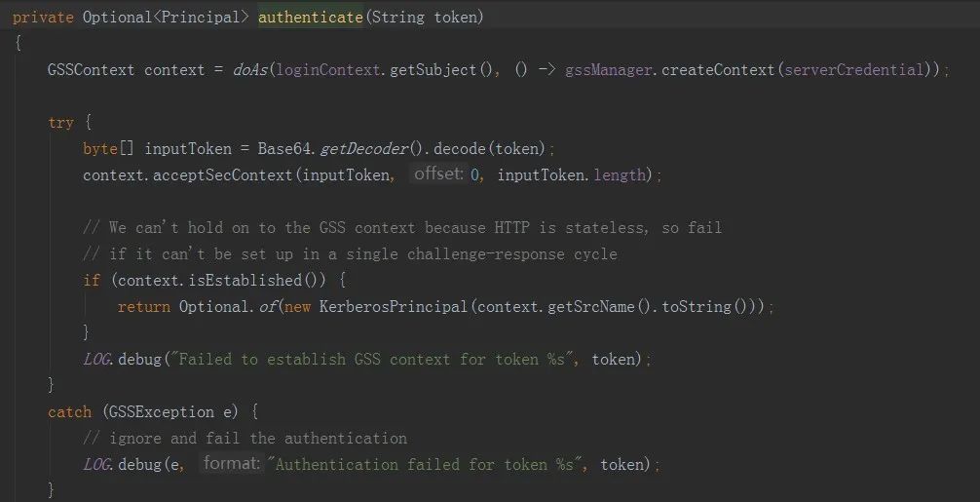The image size is (980, 502).
Task: Click acceptSecContext method name
Action: pos(222,175)
